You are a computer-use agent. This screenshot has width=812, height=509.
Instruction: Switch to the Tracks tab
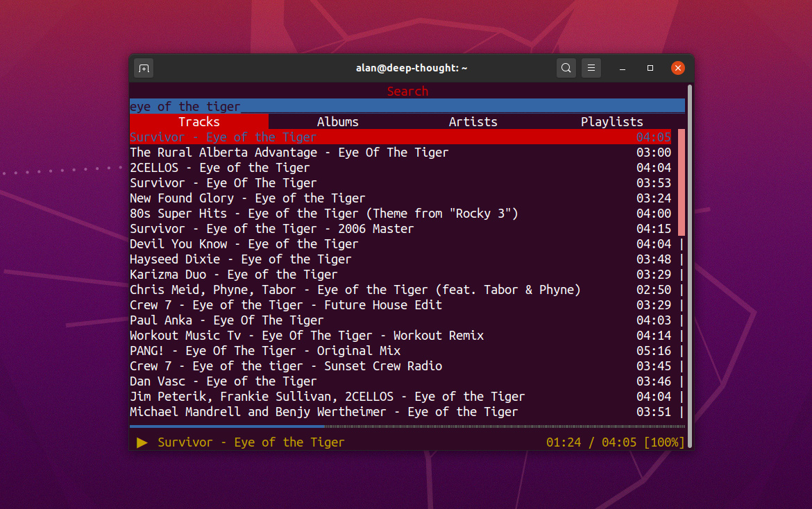click(x=199, y=121)
